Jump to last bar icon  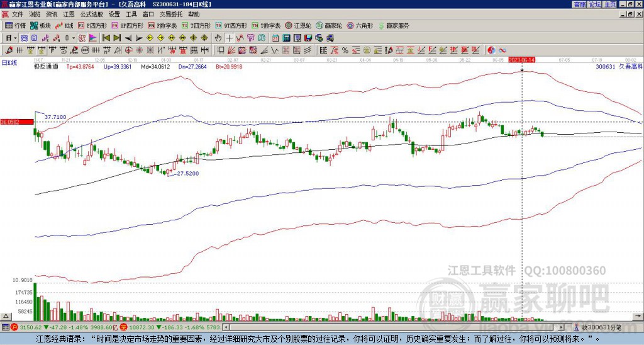(x=117, y=38)
